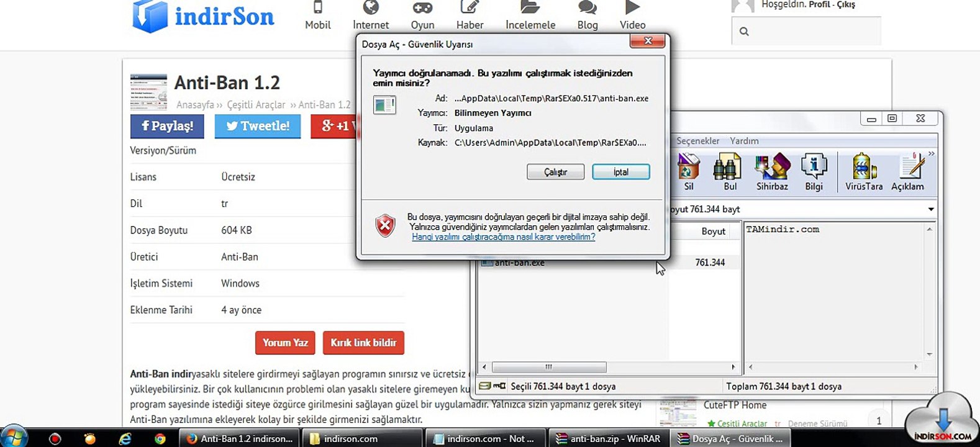The image size is (980, 447).
Task: Close the Dosya Aç security warning dialog
Action: (647, 41)
